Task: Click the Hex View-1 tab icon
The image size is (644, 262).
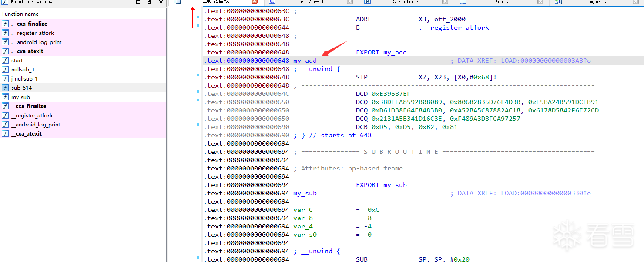Action: point(272,2)
